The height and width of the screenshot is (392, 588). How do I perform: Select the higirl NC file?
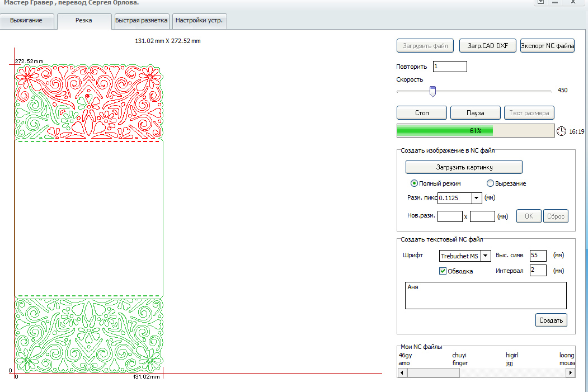(x=512, y=355)
